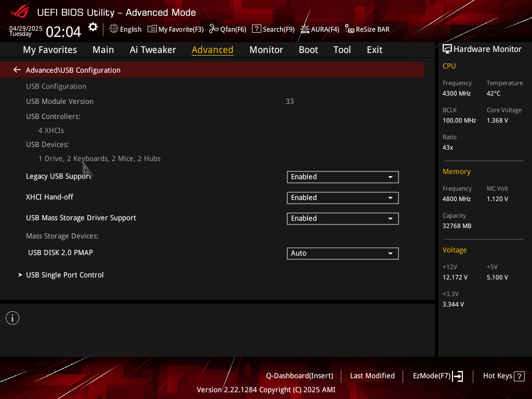Click the '1 Drive, 2 Keyboards' devices line
The height and width of the screenshot is (399, 532).
(x=99, y=159)
